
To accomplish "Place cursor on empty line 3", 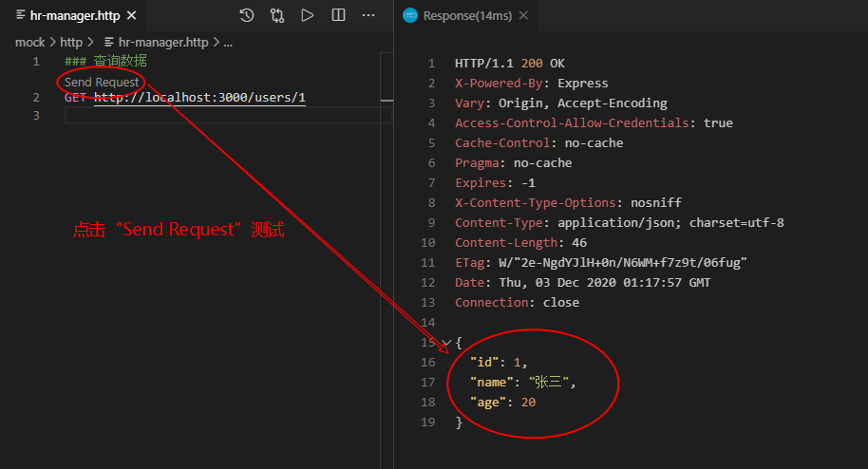I will click(190, 116).
